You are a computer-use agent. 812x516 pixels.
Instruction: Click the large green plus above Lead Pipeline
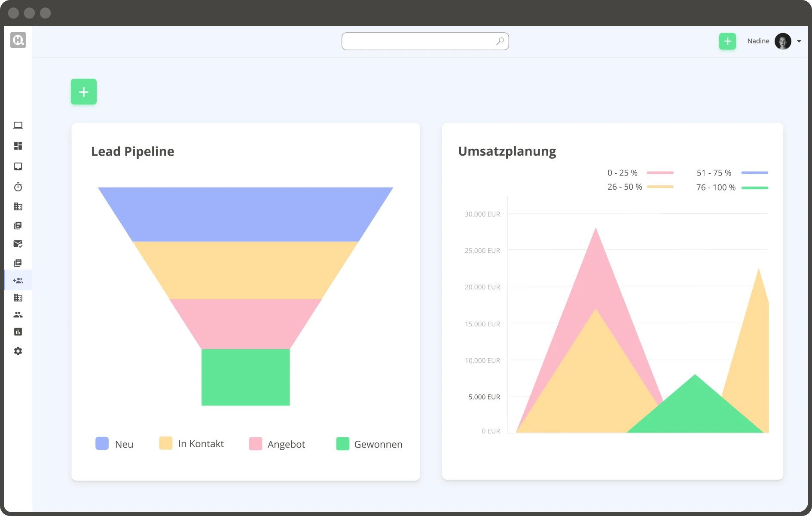84,92
